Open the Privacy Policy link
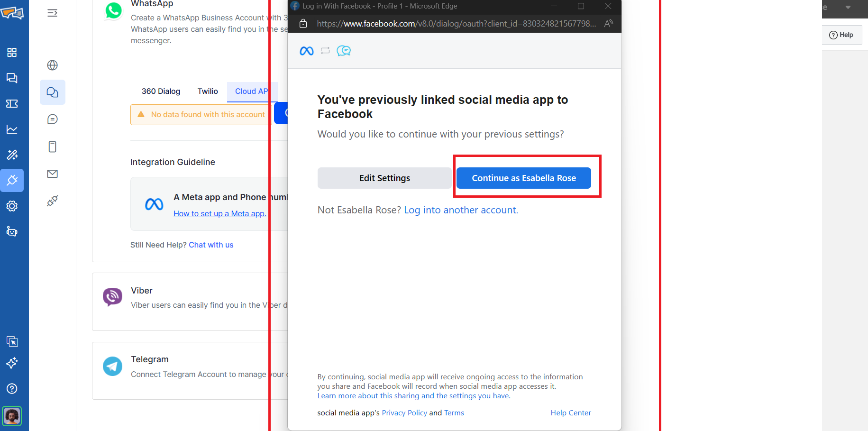This screenshot has height=431, width=868. pyautogui.click(x=404, y=413)
